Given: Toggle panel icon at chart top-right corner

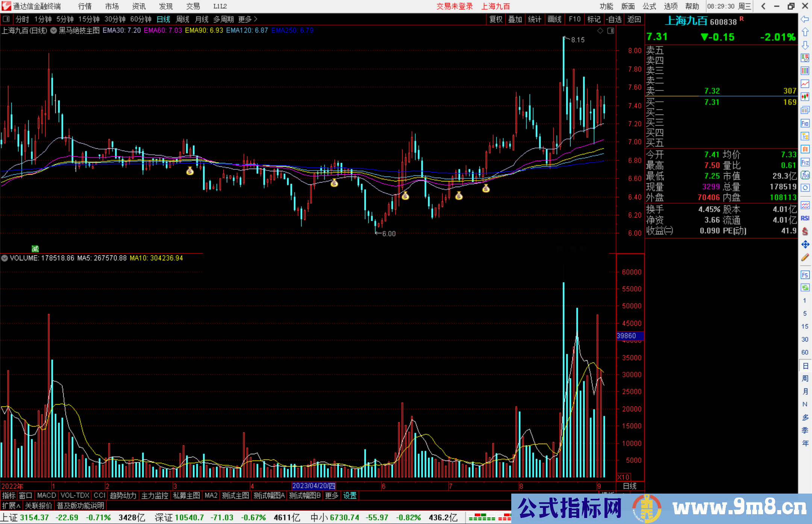Looking at the screenshot, I should pos(611,31).
